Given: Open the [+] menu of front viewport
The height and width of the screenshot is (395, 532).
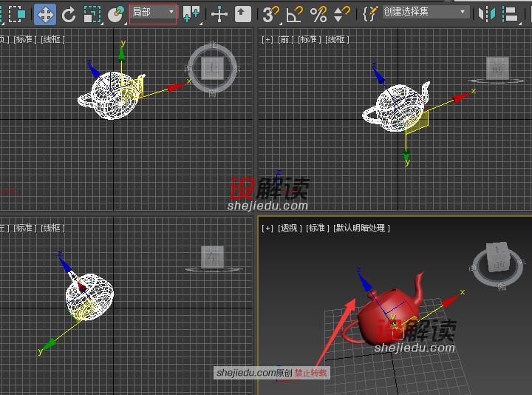Looking at the screenshot, I should point(267,39).
